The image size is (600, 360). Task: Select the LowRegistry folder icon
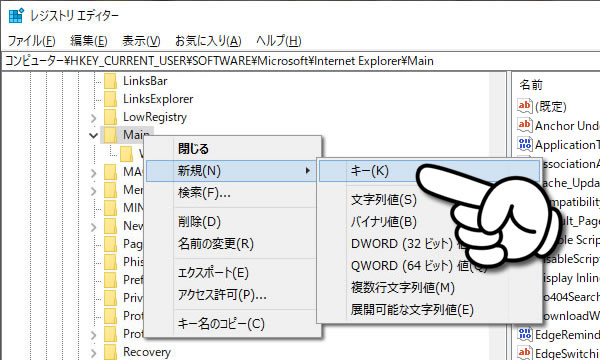(x=111, y=117)
